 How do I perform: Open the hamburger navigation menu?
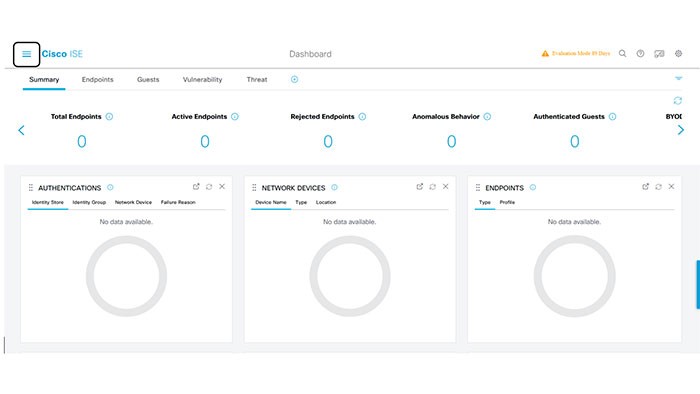pos(26,54)
